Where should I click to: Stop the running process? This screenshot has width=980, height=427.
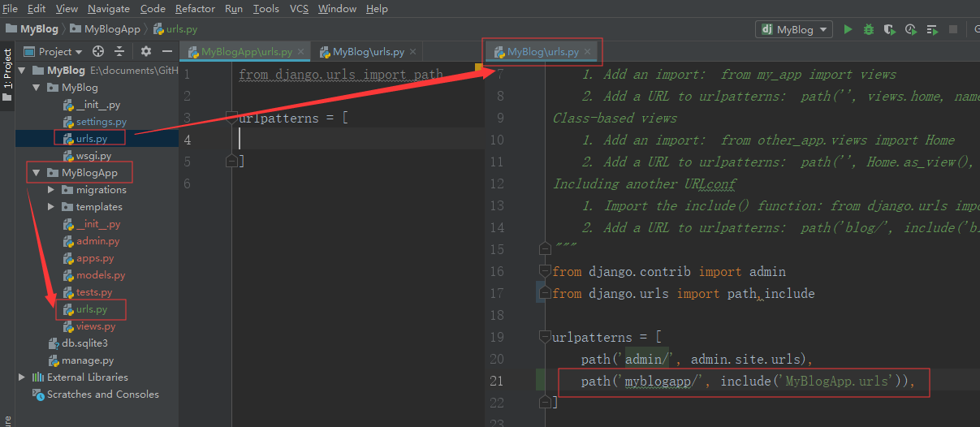[x=953, y=29]
